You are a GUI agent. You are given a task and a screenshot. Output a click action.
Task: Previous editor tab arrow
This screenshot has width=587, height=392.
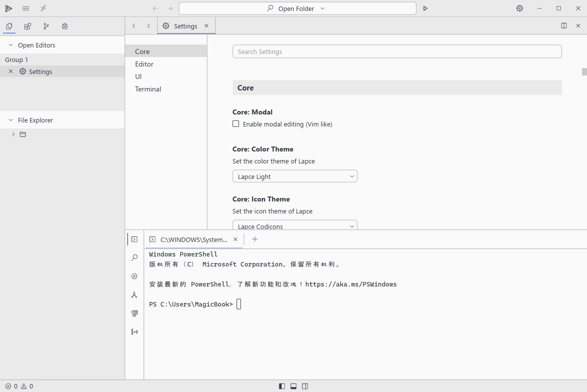pos(134,26)
